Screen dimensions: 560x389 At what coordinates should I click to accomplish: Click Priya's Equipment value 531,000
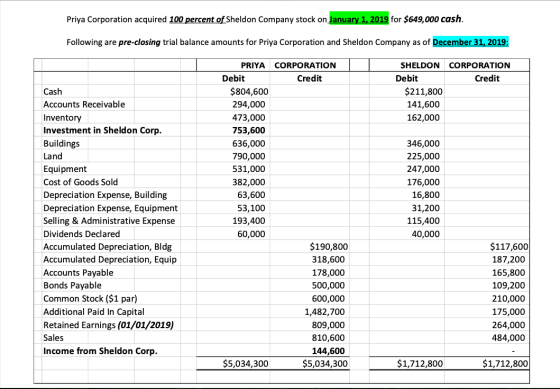[249, 169]
